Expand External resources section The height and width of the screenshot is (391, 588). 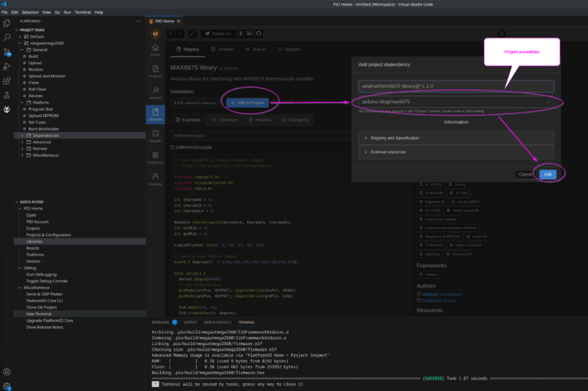pyautogui.click(x=456, y=152)
